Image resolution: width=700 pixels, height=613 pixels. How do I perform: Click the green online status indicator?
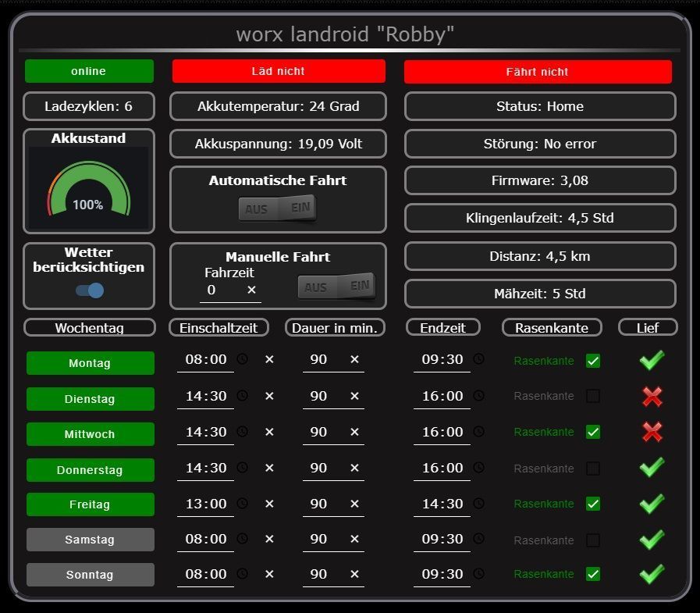tap(89, 71)
